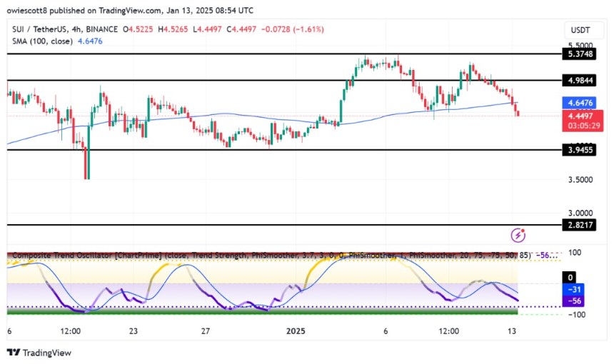This screenshot has width=614, height=364.
Task: Click the 13 date label on time axis
Action: tap(512, 331)
